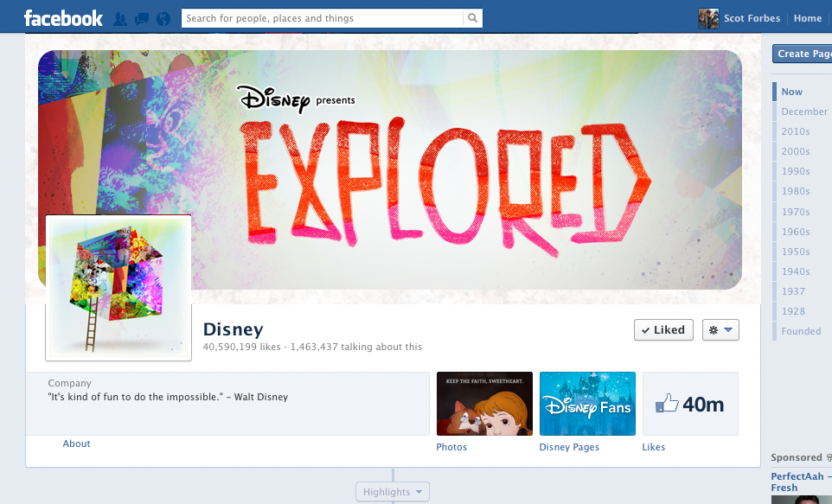Expand the gear menu dropdown arrow
This screenshot has width=832, height=504.
tap(728, 330)
